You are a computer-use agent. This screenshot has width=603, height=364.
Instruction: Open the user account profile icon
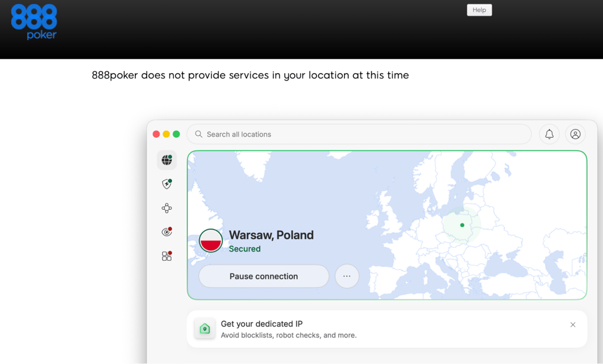click(x=575, y=134)
